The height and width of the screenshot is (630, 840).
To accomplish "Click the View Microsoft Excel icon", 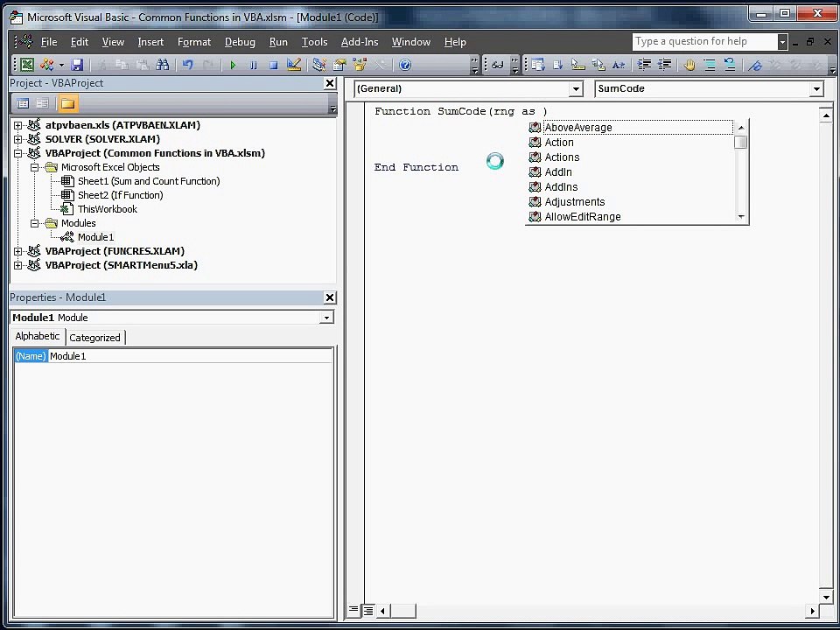I will [27, 65].
